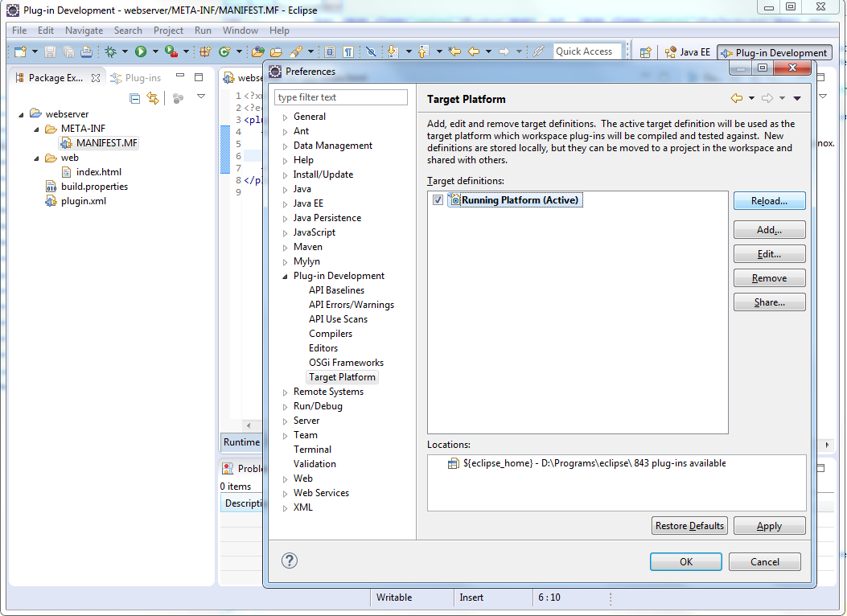Click the Open Type toolbar icon

[258, 51]
